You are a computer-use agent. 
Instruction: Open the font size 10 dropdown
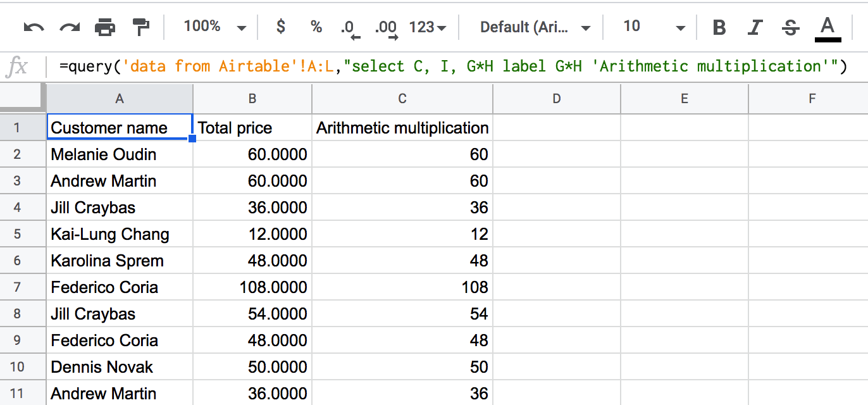[654, 27]
